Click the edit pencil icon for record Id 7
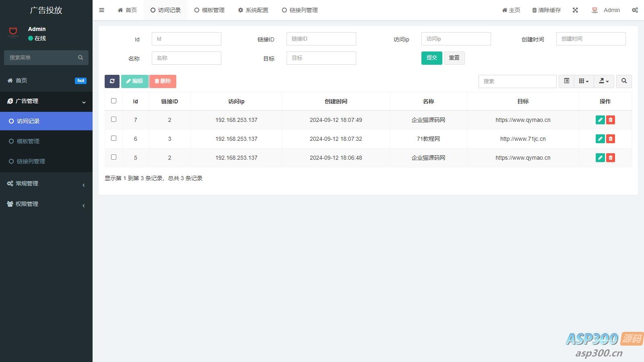 tap(600, 120)
